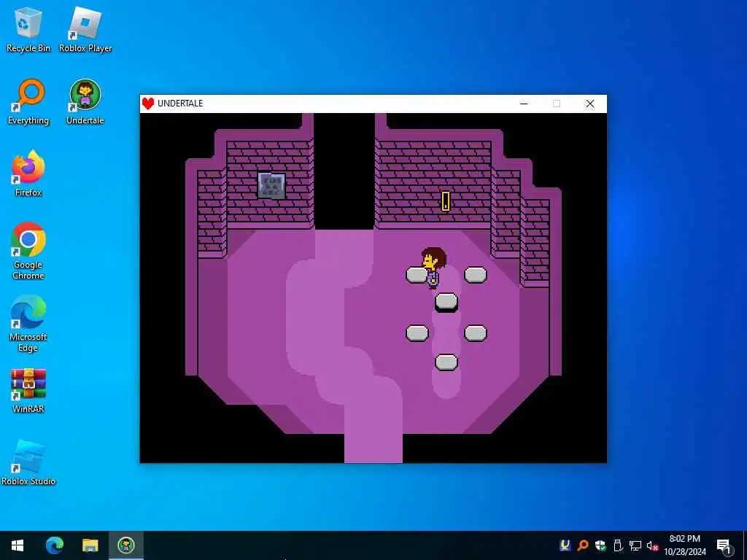Open the Windows Start menu

tap(18, 545)
